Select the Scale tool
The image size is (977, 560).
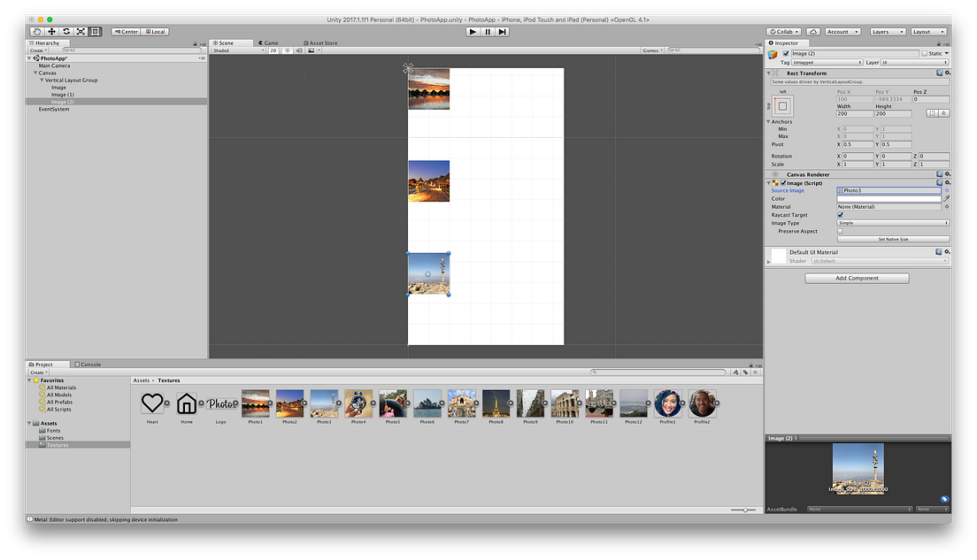pyautogui.click(x=81, y=31)
